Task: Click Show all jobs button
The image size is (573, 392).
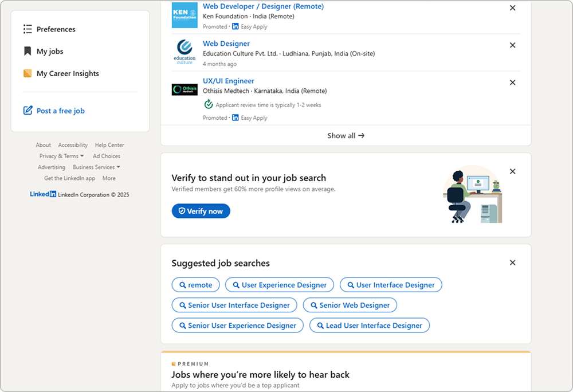Action: [346, 135]
